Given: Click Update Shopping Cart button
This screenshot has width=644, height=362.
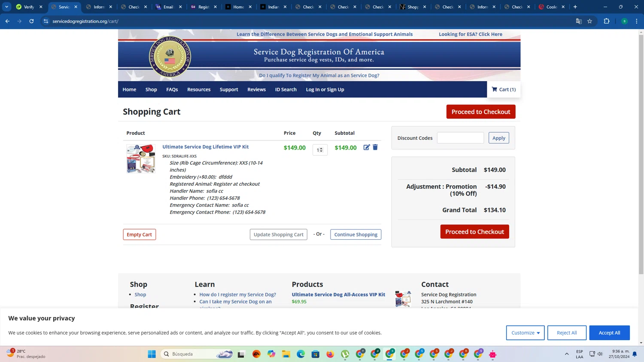Looking at the screenshot, I should pyautogui.click(x=278, y=234).
